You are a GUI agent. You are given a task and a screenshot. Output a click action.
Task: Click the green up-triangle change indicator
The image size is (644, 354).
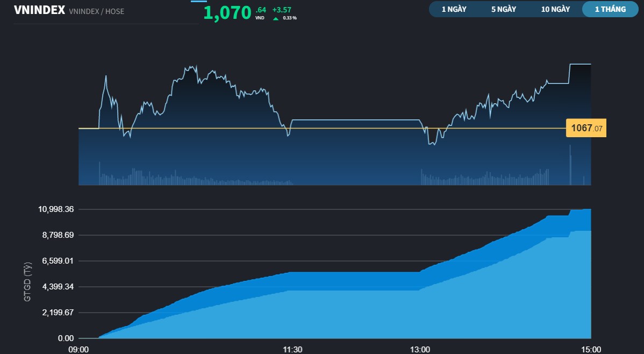tap(276, 18)
